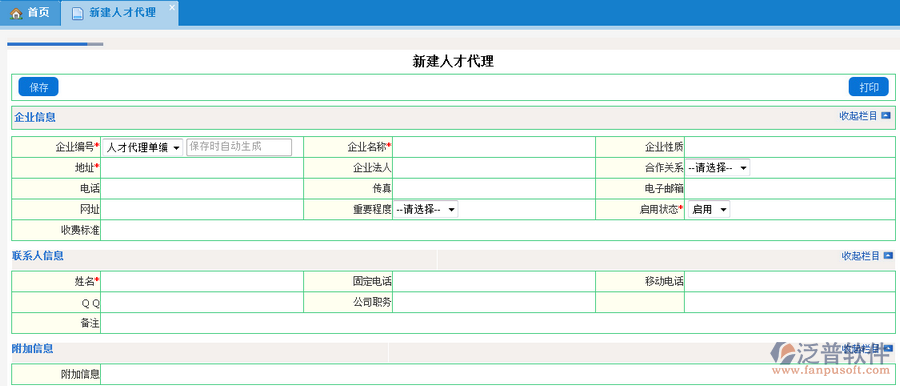Image resolution: width=900 pixels, height=386 pixels.
Task: Click the 移动电话 input field
Action: [x=789, y=281]
